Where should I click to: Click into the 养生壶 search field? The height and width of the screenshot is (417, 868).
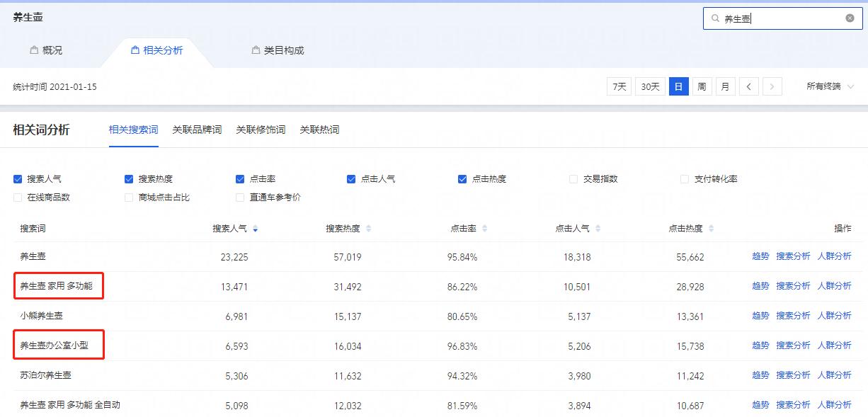[779, 18]
